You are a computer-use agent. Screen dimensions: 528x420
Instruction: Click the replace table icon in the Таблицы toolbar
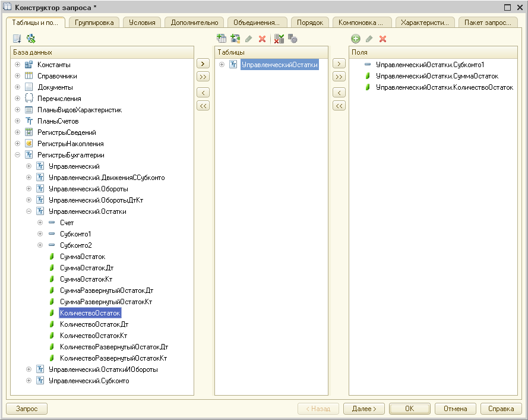279,39
